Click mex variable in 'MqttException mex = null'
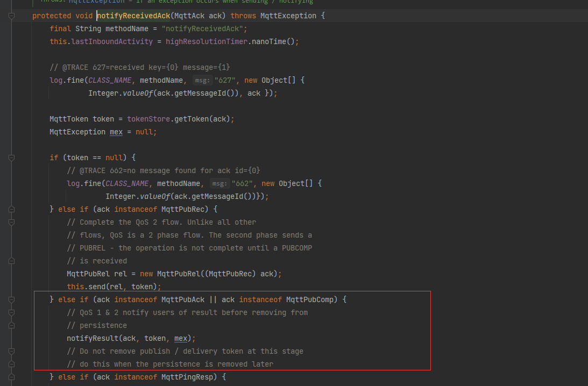Image resolution: width=588 pixels, height=386 pixels. coord(116,132)
